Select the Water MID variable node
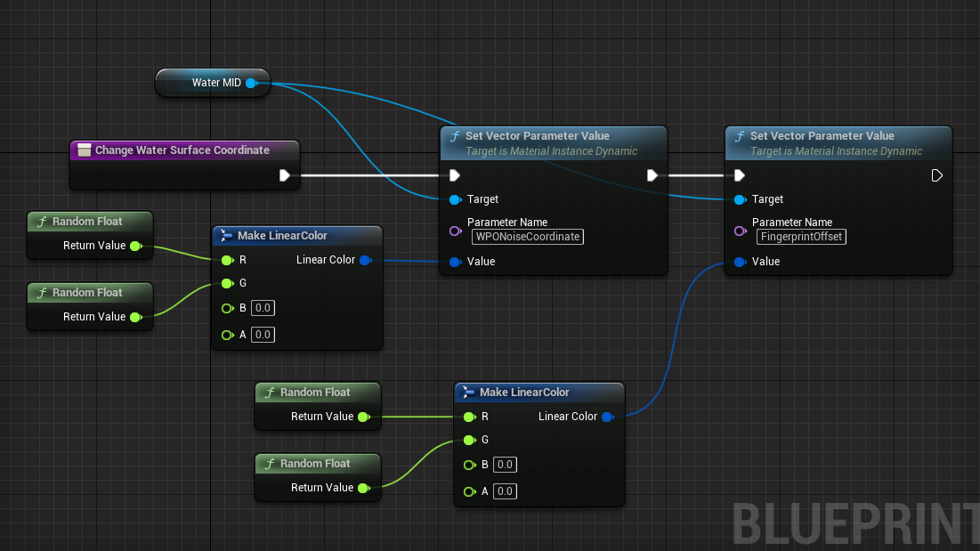 (213, 83)
